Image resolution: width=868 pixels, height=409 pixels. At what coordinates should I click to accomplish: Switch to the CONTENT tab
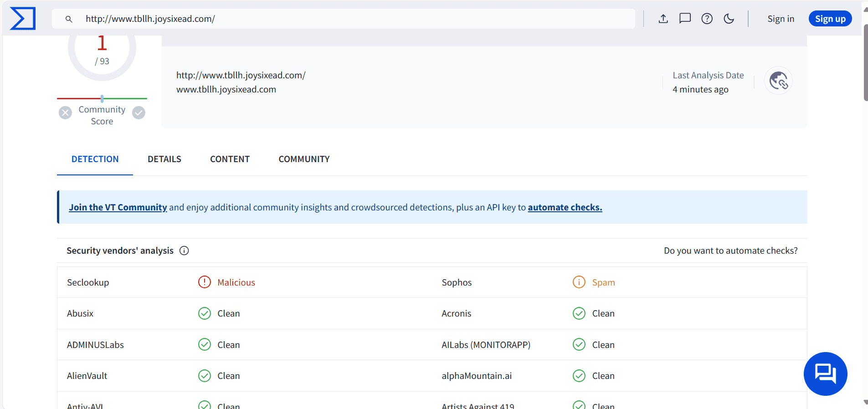(x=230, y=159)
